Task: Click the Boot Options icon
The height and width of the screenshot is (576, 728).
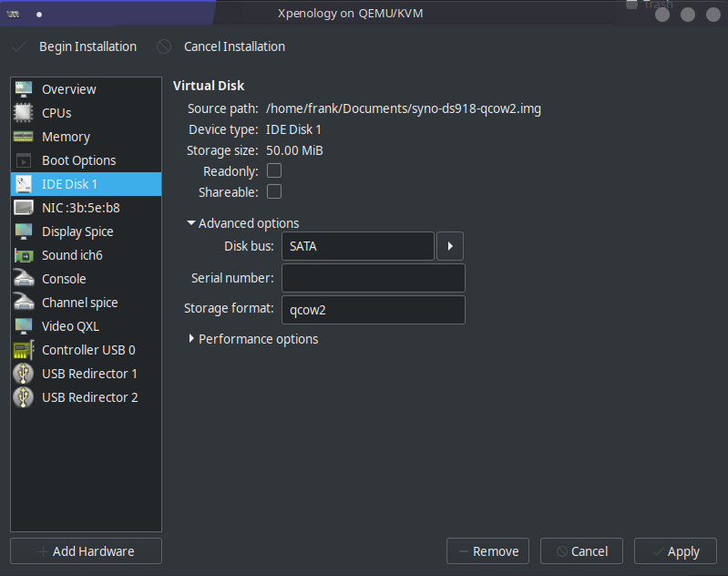Action: [x=23, y=160]
